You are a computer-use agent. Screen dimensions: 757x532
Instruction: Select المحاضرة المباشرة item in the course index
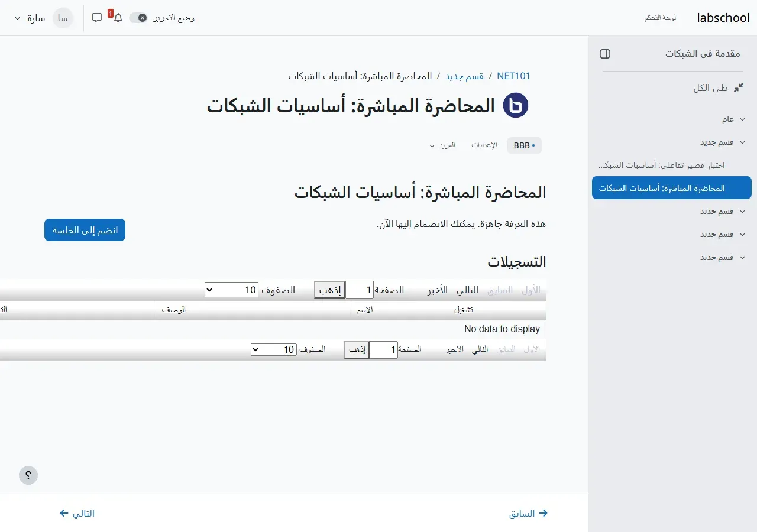[x=672, y=188]
